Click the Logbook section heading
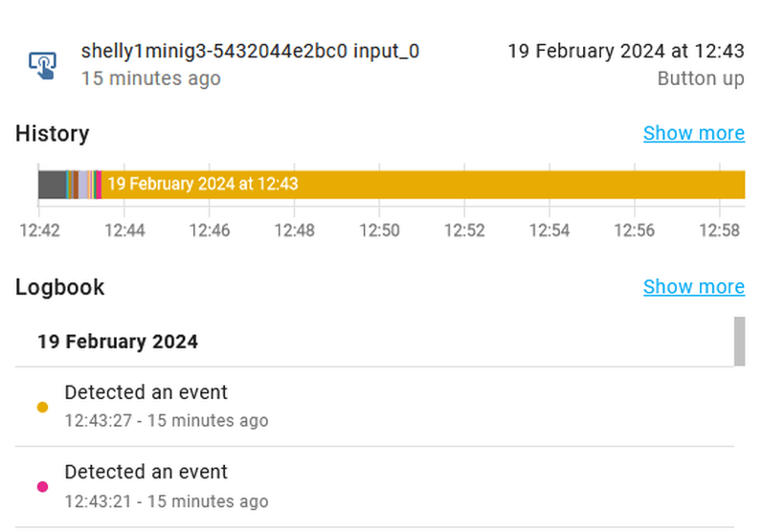The height and width of the screenshot is (532, 763). tap(60, 287)
